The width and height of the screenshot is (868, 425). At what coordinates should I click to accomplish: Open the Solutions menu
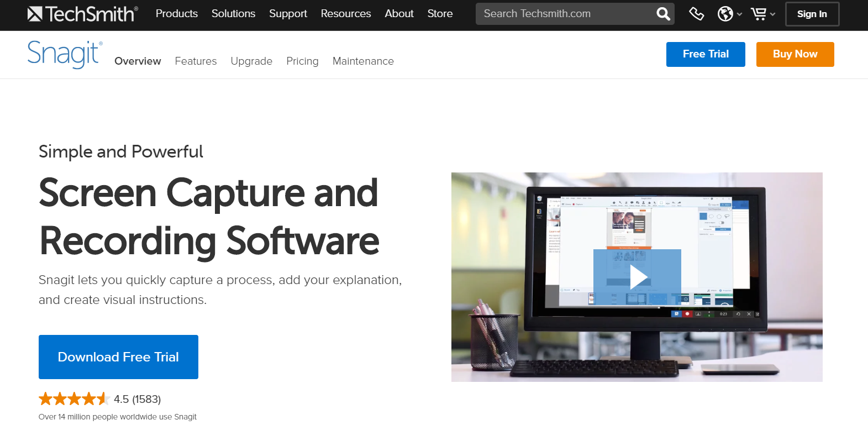pyautogui.click(x=233, y=14)
